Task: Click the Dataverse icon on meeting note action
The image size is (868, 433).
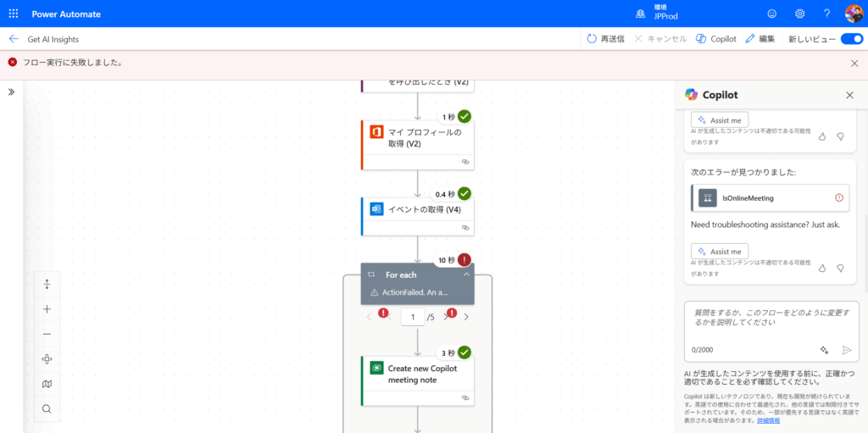Action: click(x=377, y=369)
